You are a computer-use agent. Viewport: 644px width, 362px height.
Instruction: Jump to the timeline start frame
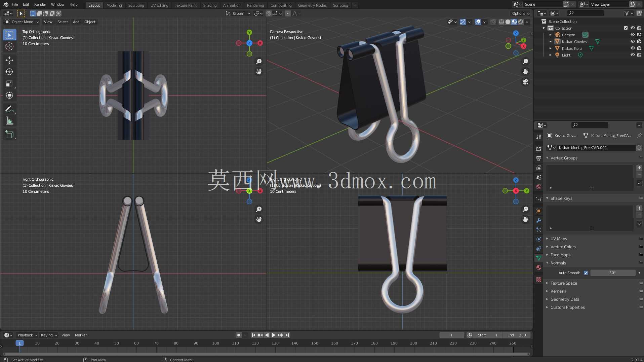coord(253,335)
